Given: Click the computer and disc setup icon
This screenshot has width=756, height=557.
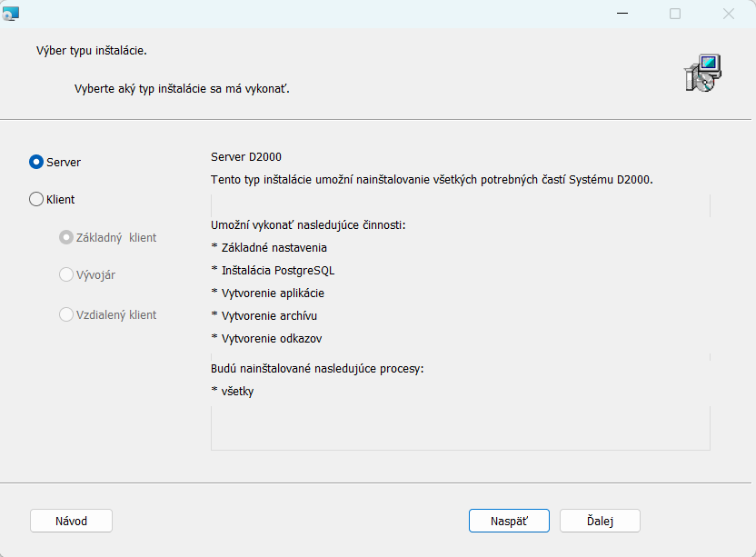Looking at the screenshot, I should 701,73.
